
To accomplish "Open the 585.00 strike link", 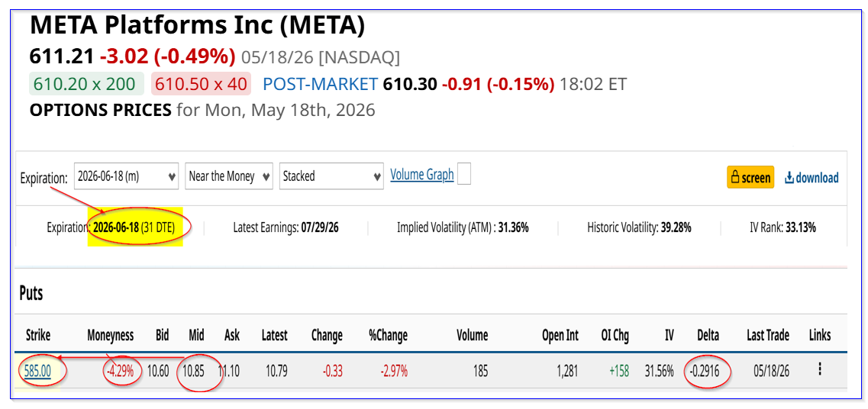I will pyautogui.click(x=38, y=370).
